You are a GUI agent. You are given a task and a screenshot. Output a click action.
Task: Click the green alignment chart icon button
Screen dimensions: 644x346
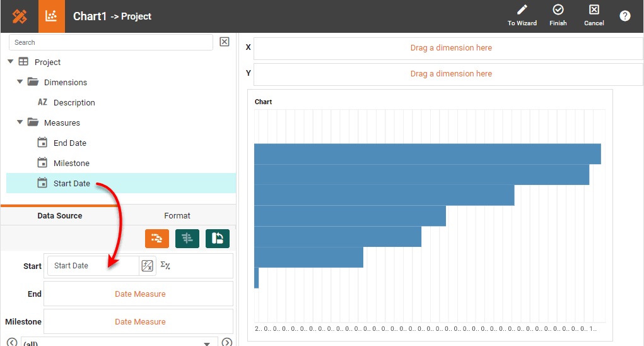(187, 238)
